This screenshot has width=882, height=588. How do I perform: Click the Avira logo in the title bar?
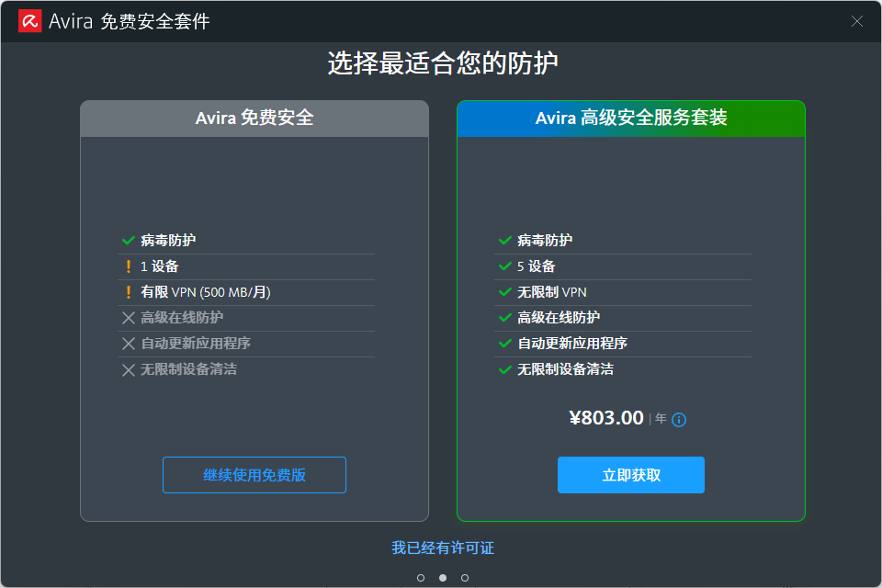[28, 20]
